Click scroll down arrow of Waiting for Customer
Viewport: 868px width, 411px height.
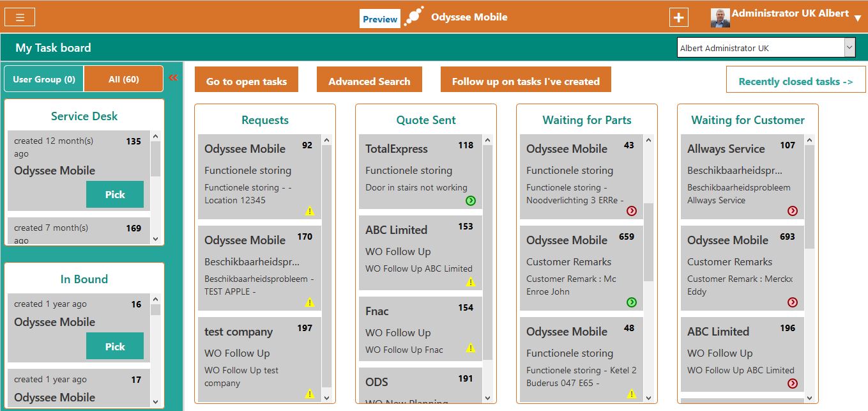(810, 397)
